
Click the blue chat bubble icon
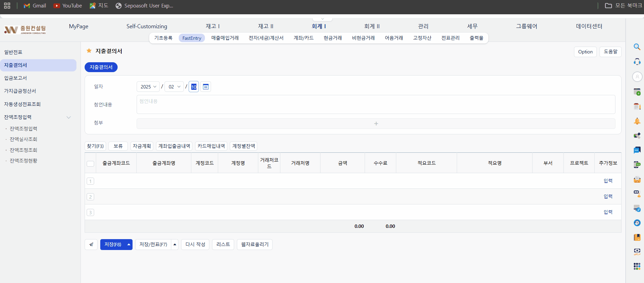pyautogui.click(x=637, y=150)
